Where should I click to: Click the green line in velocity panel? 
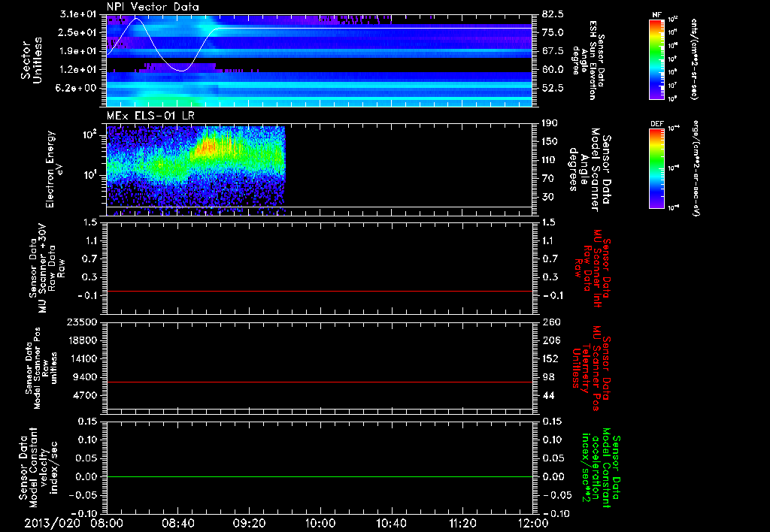pyautogui.click(x=320, y=476)
